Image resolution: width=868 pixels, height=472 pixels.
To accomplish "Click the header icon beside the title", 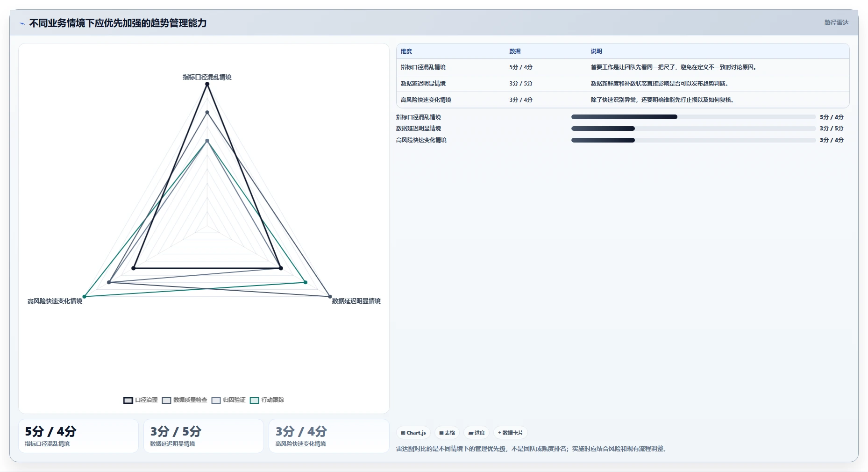I will [x=22, y=23].
